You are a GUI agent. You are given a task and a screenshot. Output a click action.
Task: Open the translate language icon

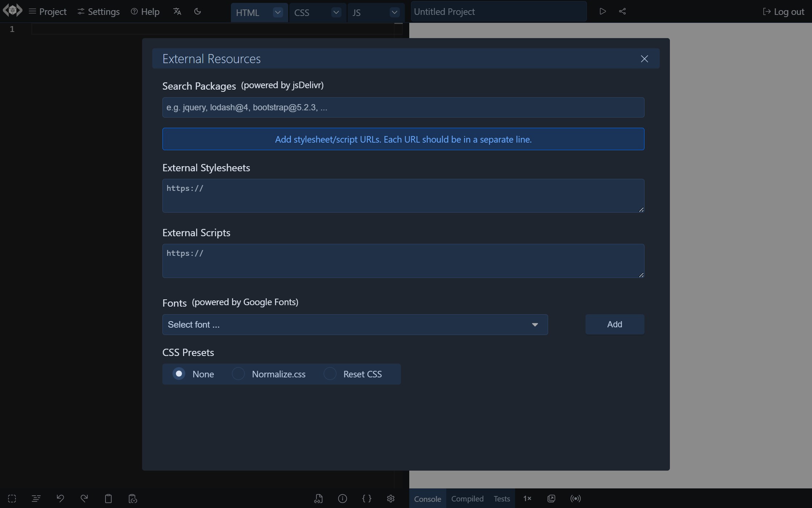[x=177, y=11]
